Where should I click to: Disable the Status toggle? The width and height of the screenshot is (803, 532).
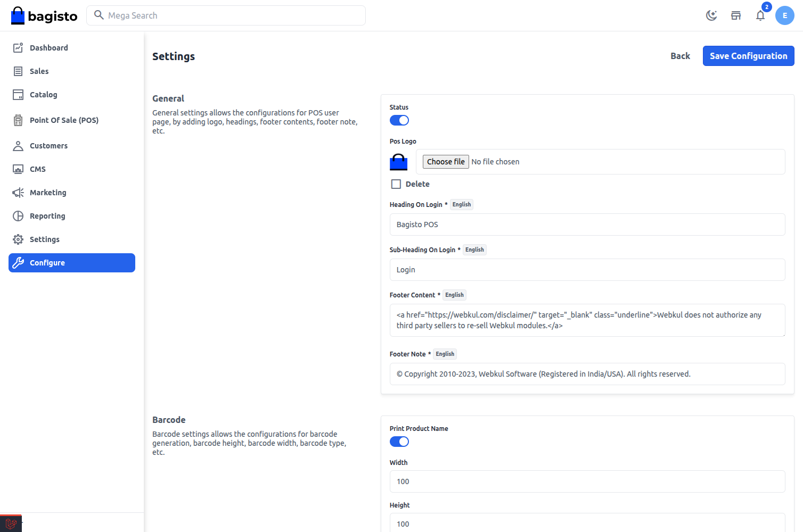pyautogui.click(x=399, y=120)
